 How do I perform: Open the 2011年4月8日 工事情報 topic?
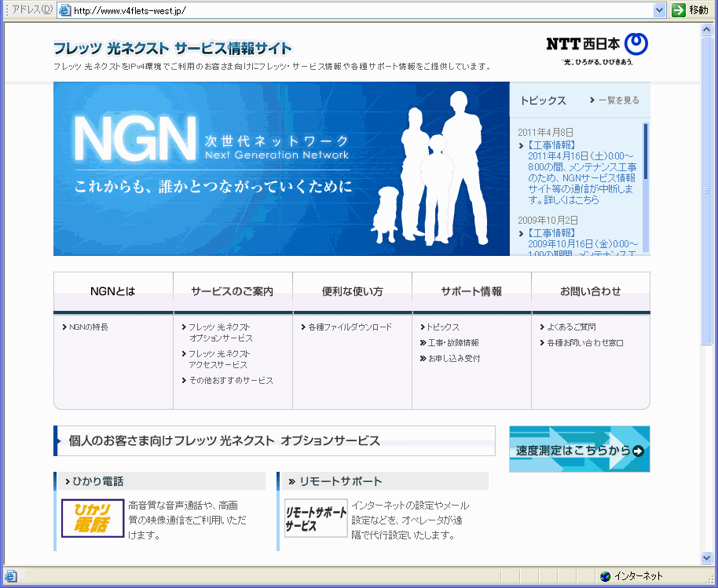581,173
